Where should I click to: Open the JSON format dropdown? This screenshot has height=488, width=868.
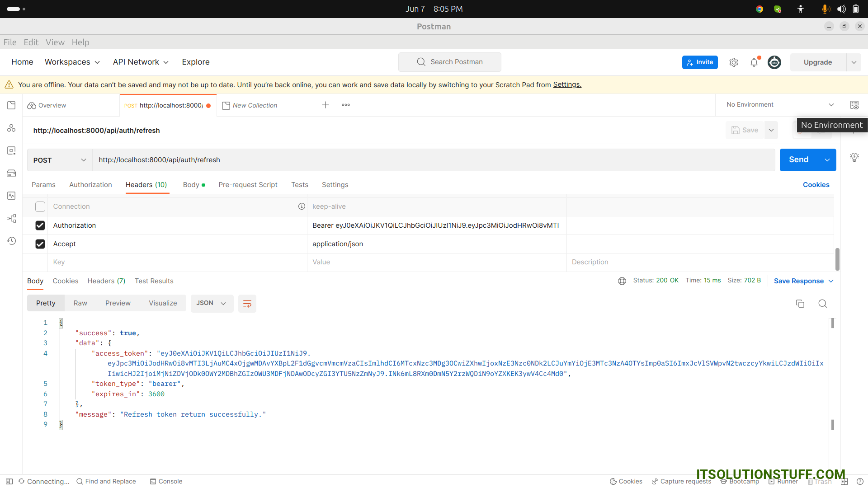coord(211,303)
